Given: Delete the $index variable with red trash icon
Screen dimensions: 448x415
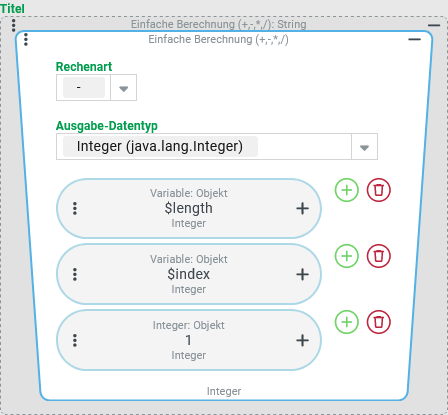Looking at the screenshot, I should click(379, 256).
